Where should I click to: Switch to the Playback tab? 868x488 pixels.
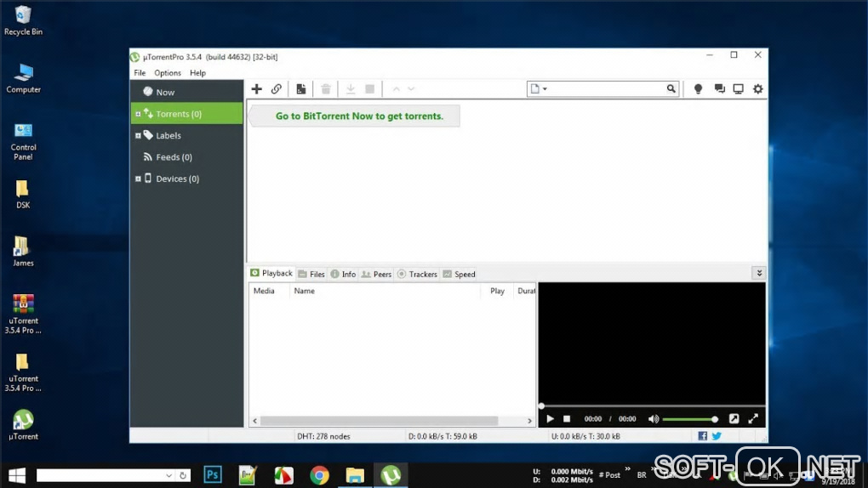point(271,273)
